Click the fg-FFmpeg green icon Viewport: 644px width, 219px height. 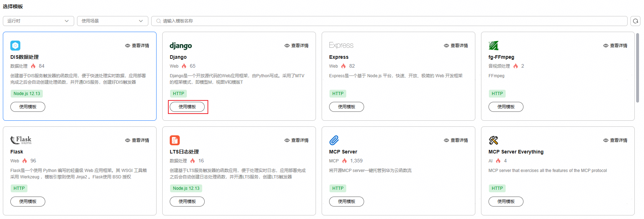pyautogui.click(x=494, y=46)
